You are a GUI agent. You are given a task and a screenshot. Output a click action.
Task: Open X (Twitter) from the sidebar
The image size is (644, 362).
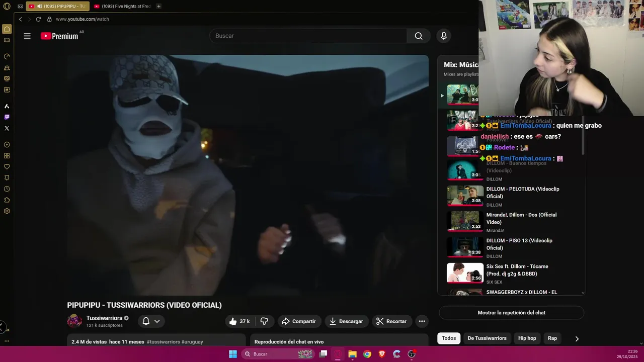[x=7, y=128]
